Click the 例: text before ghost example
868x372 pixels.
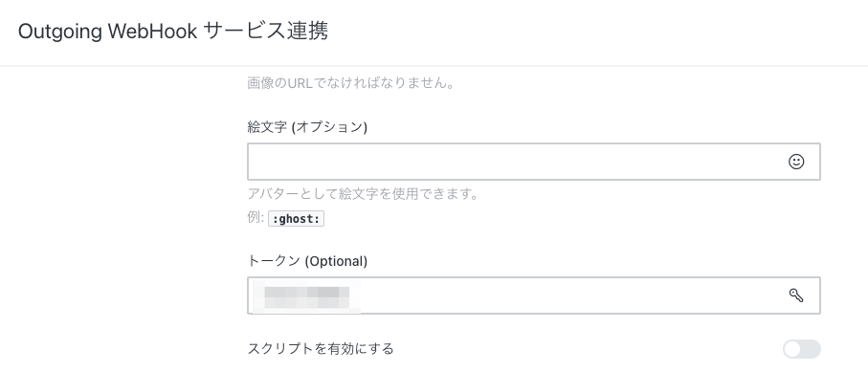tap(256, 217)
